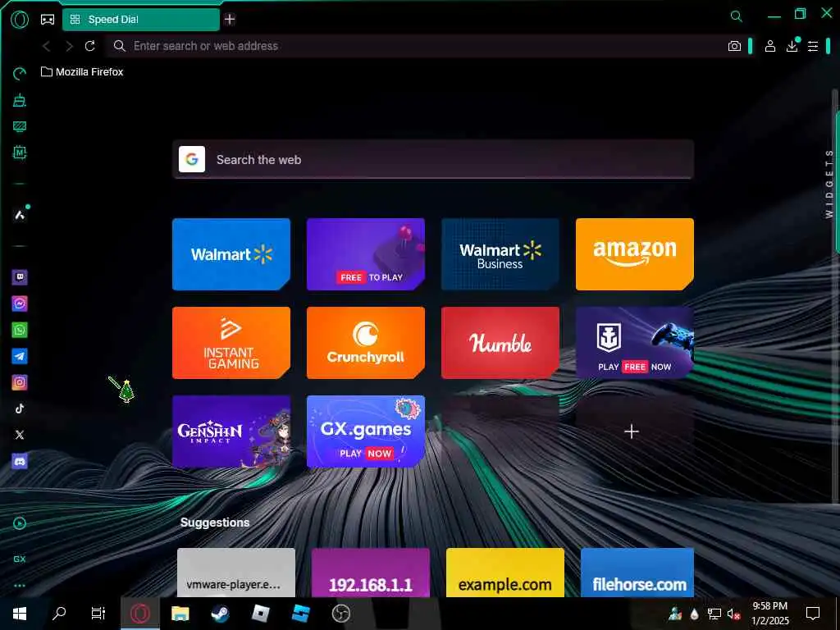
Task: Open the Windows Start menu
Action: [x=20, y=614]
